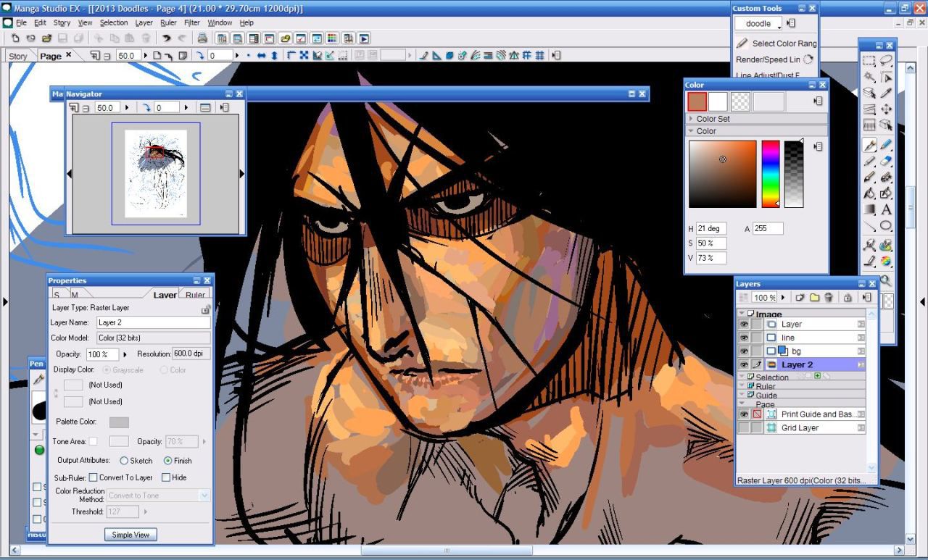
Task: Click the Open file folder icon
Action: [x=46, y=38]
